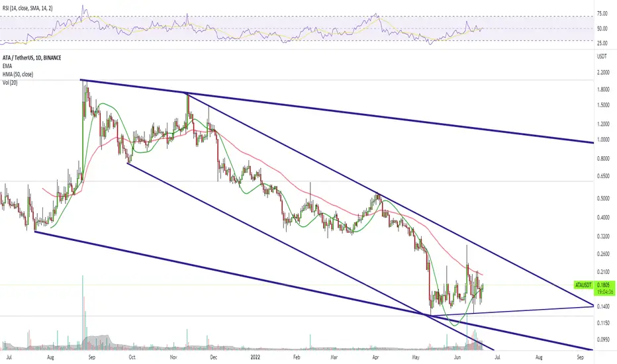Image resolution: width=617 pixels, height=364 pixels.
Task: Click the 1.0000 price axis label
Action: coord(603,140)
